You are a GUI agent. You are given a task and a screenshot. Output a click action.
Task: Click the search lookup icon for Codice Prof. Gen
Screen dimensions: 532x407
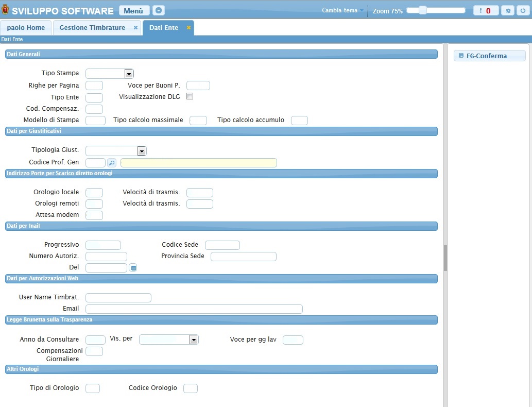click(x=112, y=163)
